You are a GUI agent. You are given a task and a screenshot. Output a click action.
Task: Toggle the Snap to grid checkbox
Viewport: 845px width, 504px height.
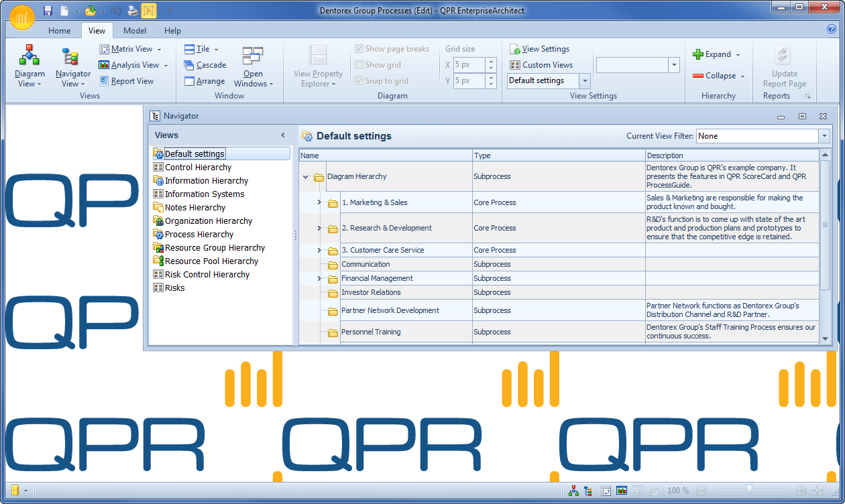(359, 81)
